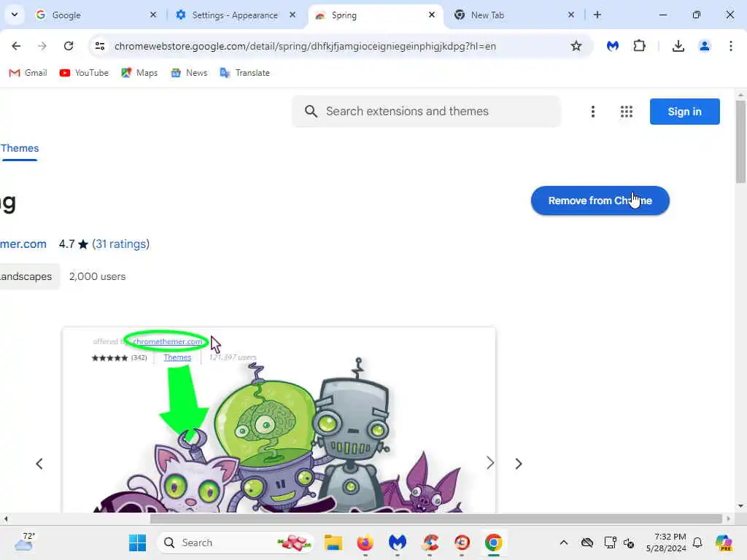Click Search extensions and themes field

(x=427, y=112)
